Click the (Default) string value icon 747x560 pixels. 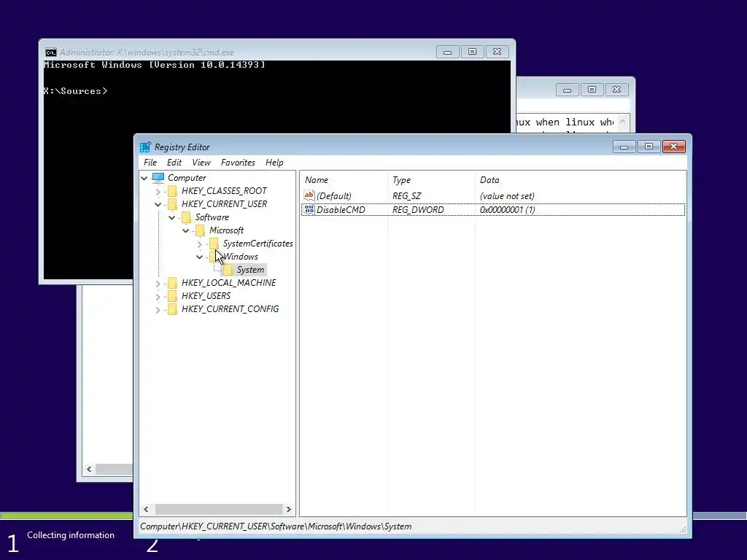coord(309,195)
